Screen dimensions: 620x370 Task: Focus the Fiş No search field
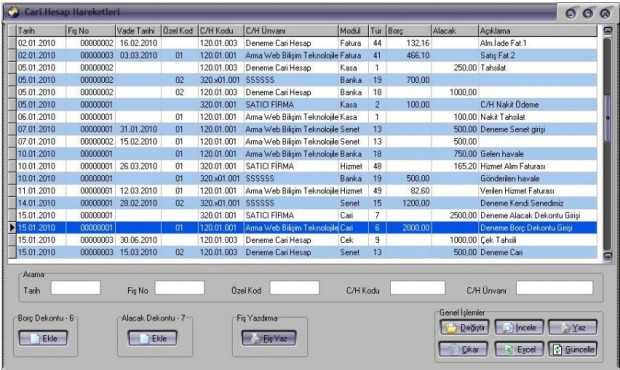coord(180,288)
